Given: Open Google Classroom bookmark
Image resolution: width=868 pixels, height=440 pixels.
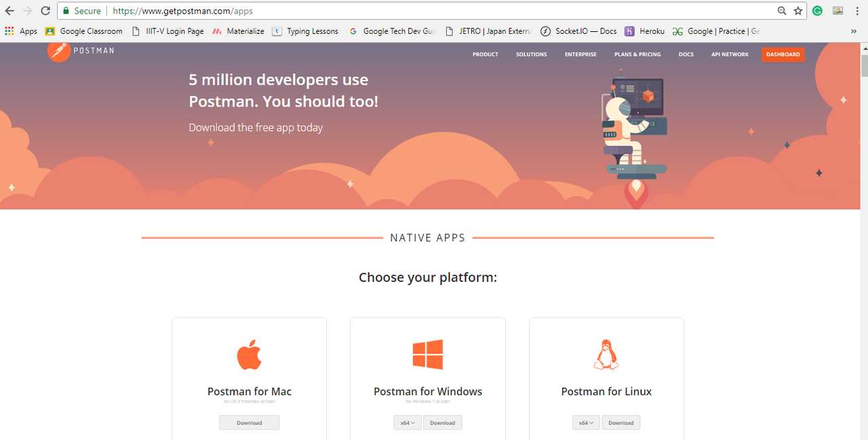Looking at the screenshot, I should 84,31.
